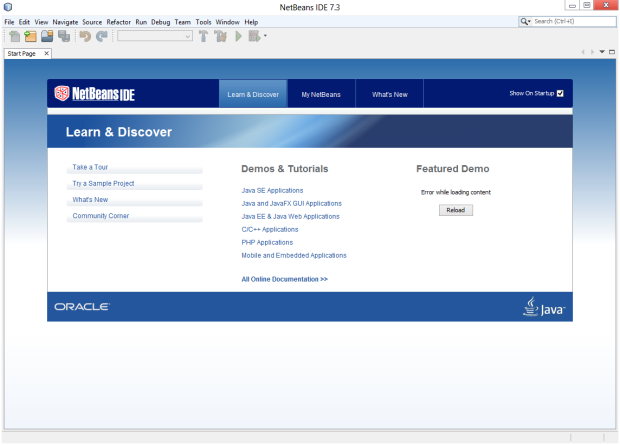This screenshot has width=620, height=445.
Task: Switch to the What's New tab
Action: (x=389, y=94)
